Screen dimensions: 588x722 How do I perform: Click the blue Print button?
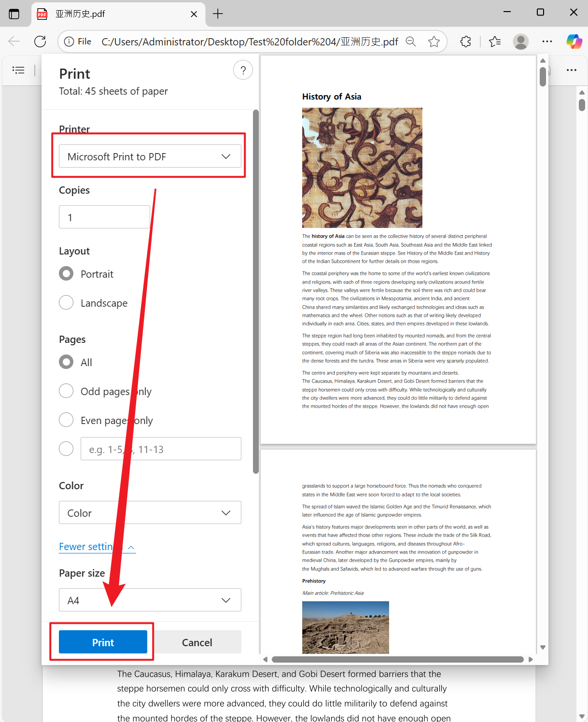103,642
